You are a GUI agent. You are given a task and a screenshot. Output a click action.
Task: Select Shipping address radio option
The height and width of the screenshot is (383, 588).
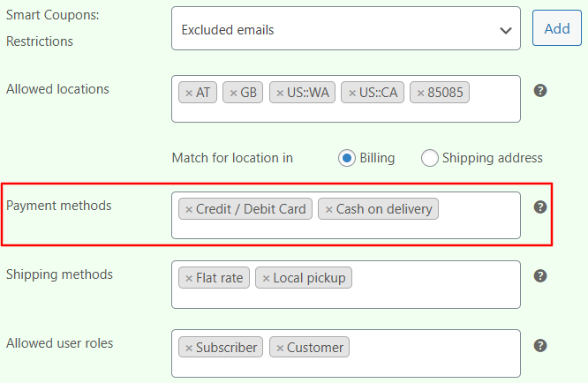click(x=430, y=158)
